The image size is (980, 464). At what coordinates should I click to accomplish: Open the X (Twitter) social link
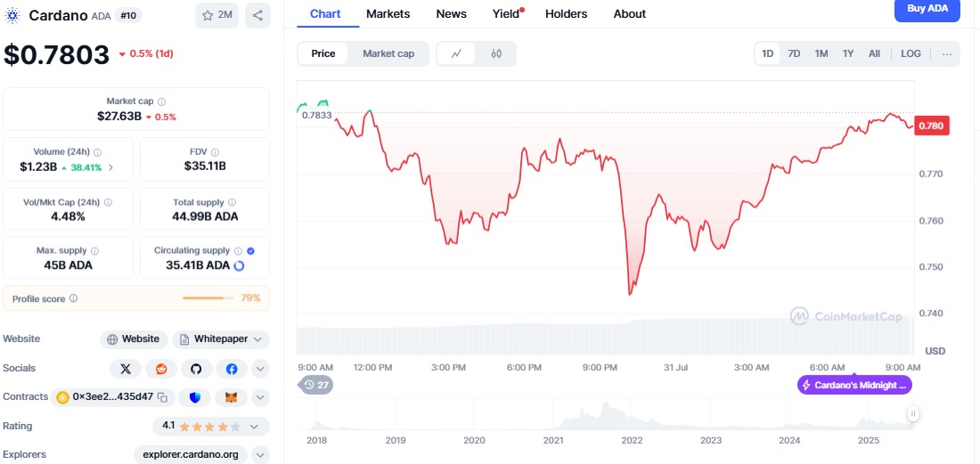pos(126,368)
